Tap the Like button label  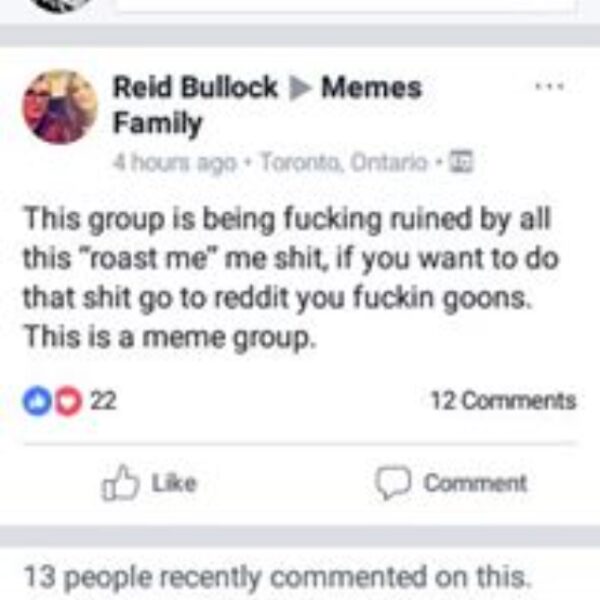tap(174, 483)
